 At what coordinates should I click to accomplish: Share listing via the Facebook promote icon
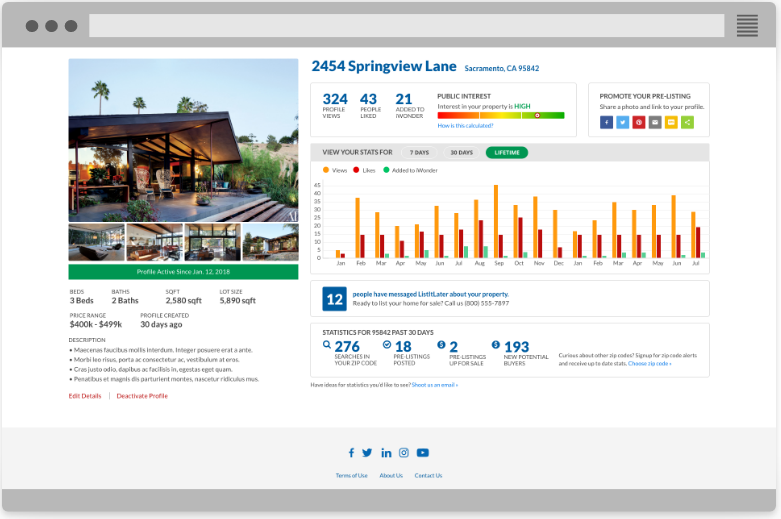pyautogui.click(x=606, y=122)
